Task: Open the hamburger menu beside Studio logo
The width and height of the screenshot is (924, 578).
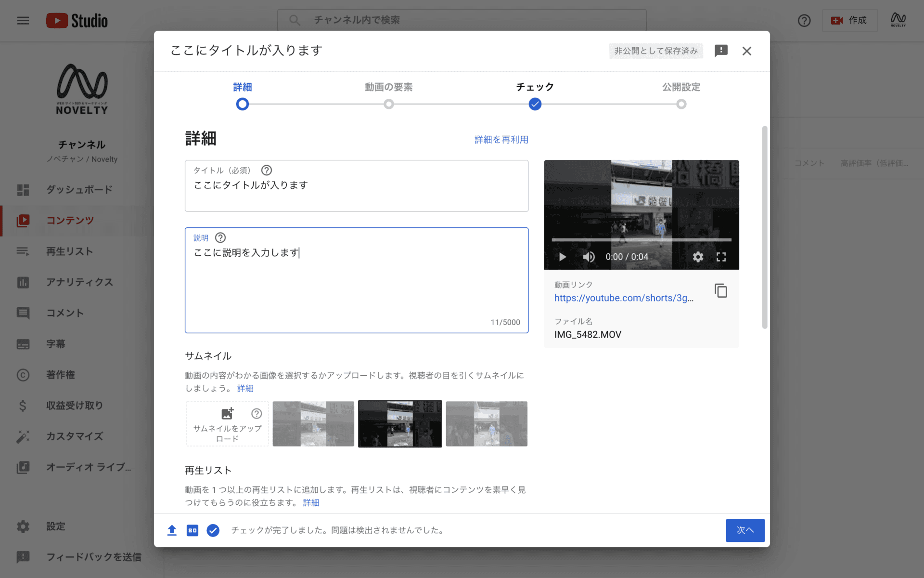Action: (x=23, y=20)
